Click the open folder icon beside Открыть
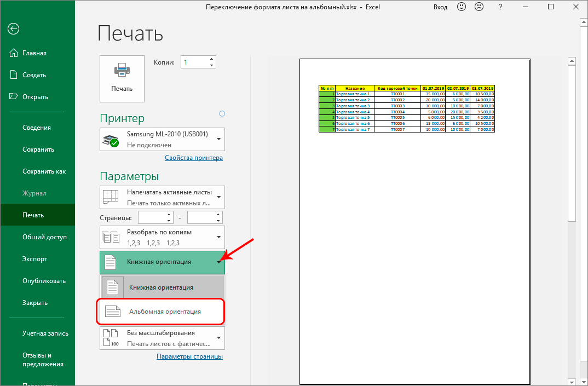Image resolution: width=588 pixels, height=386 pixels. [x=14, y=96]
